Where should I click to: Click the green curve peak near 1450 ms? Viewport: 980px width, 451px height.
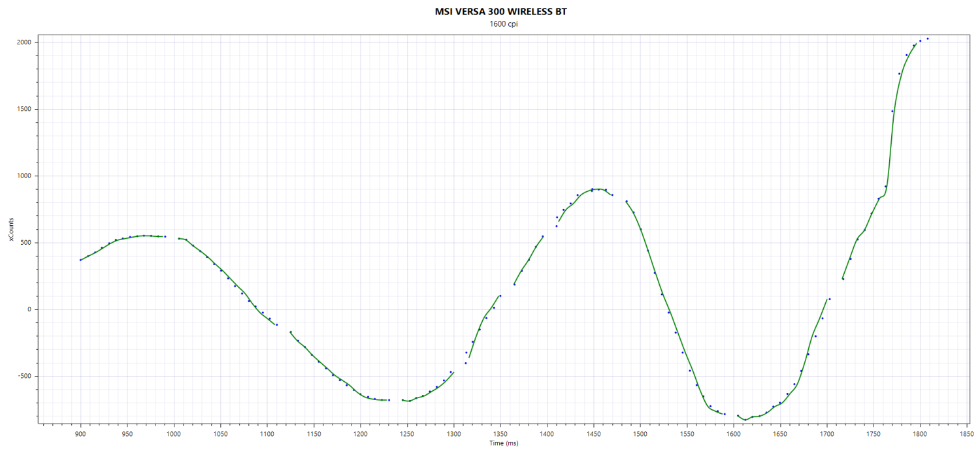click(x=597, y=189)
